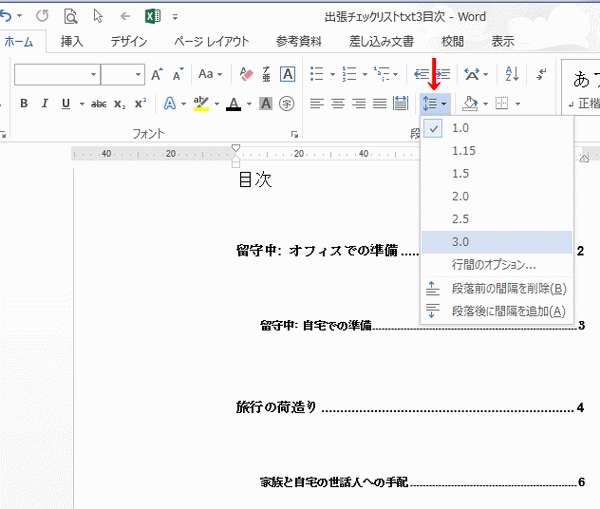Screen dimensions: 600x509
Task: Open the 校閲 tab
Action: pos(452,41)
